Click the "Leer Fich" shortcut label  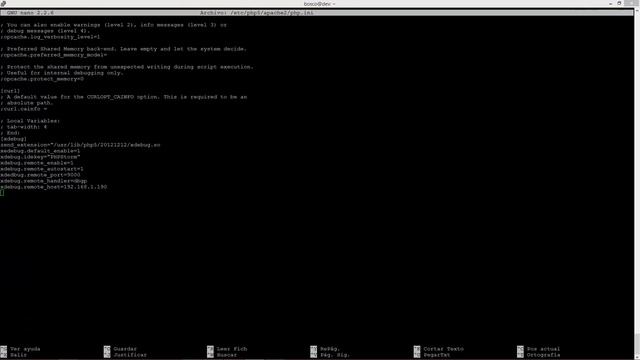click(x=232, y=349)
